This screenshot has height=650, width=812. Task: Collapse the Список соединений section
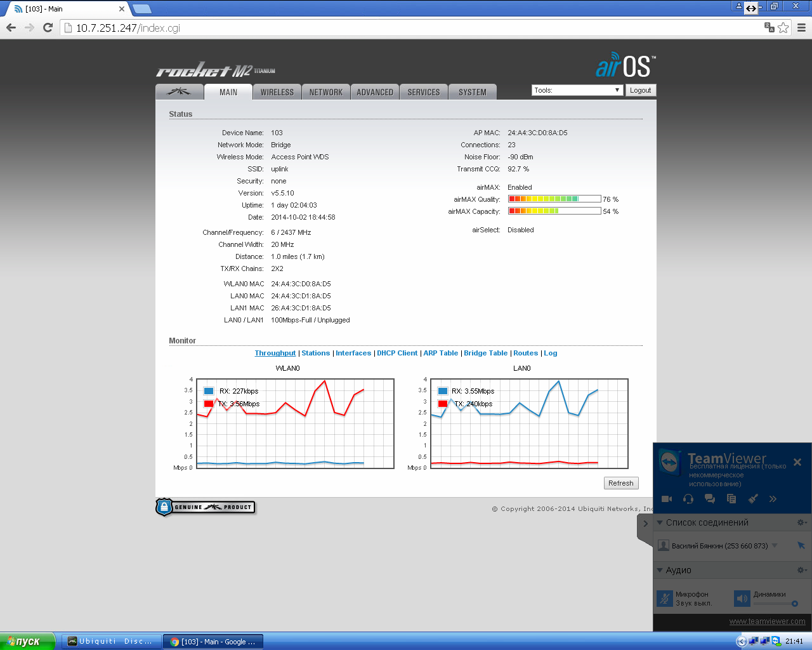point(660,522)
